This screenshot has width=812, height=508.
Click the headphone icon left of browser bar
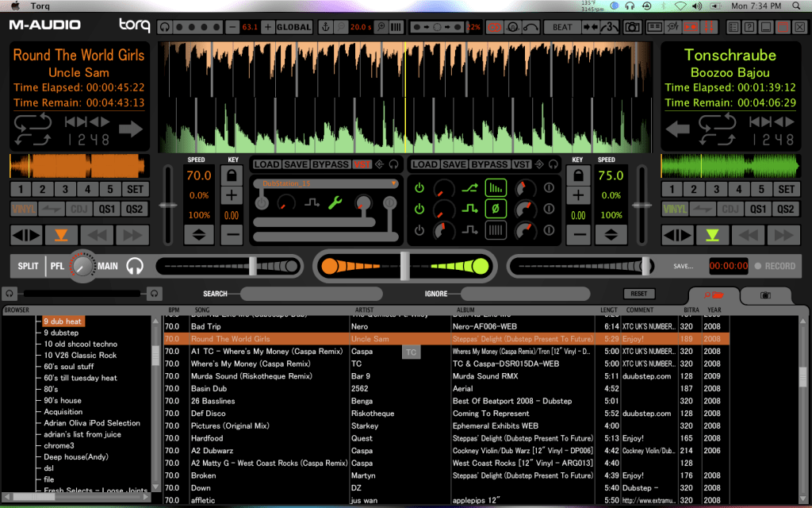point(10,294)
